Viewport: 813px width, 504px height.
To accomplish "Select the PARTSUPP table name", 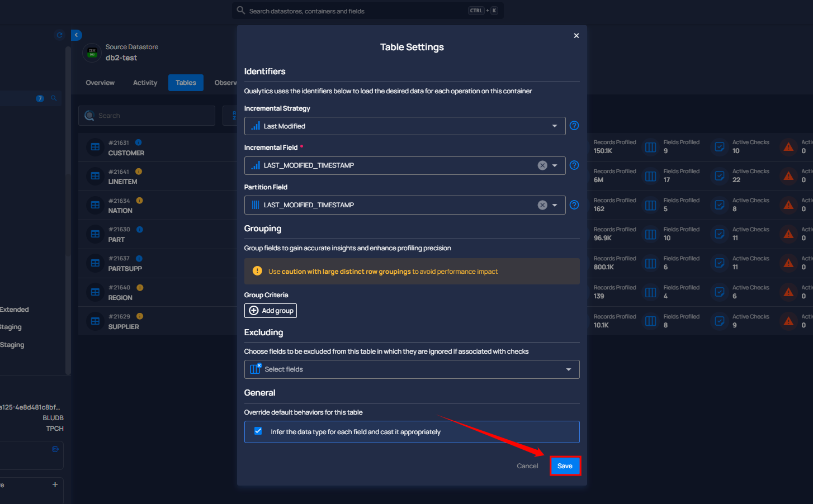I will (125, 269).
